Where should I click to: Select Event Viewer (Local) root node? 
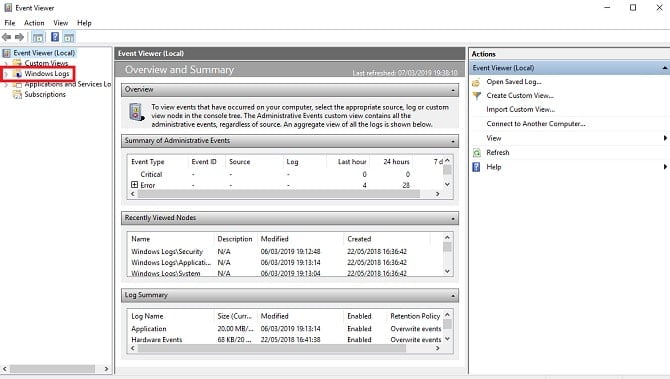pyautogui.click(x=44, y=53)
